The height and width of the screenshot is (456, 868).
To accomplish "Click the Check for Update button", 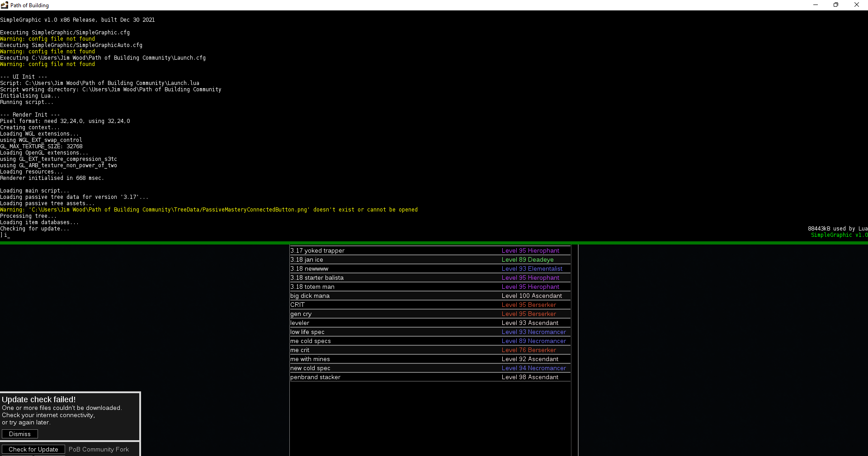I will point(33,449).
